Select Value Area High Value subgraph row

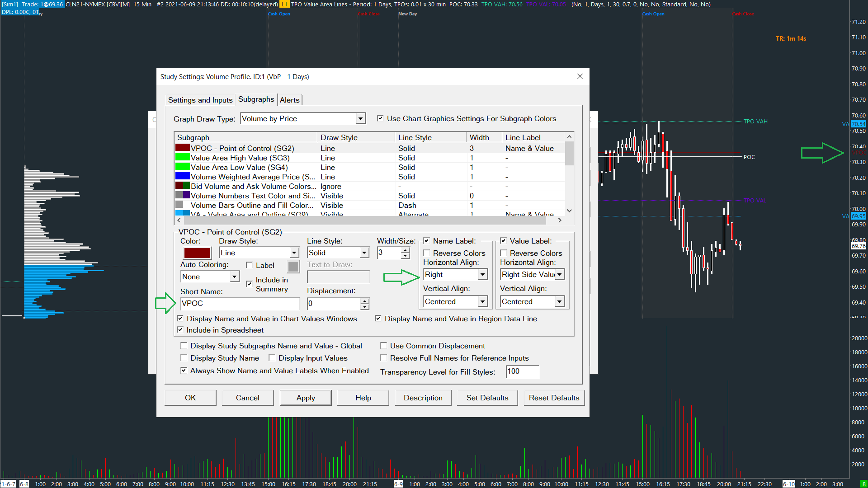click(x=240, y=158)
